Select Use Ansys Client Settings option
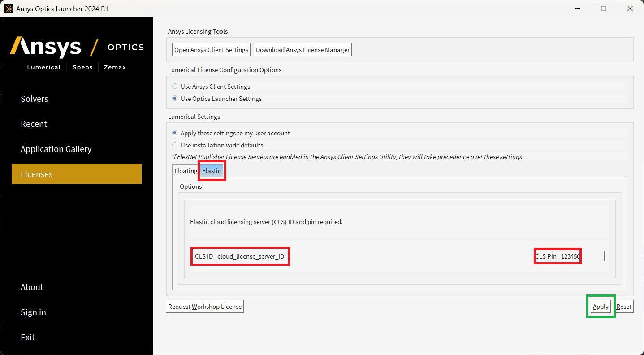Image resolution: width=644 pixels, height=355 pixels. tap(211, 87)
